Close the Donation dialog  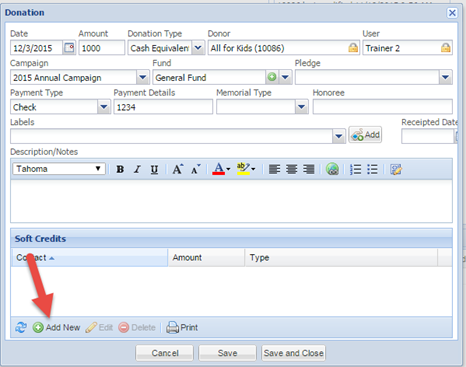(452, 13)
